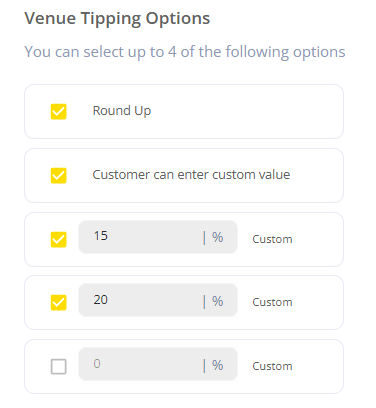Click the Custom label beside 15 percent
376x408 pixels.
point(272,239)
